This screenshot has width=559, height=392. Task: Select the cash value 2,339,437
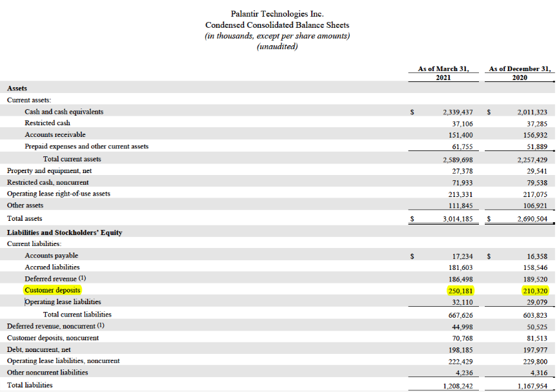coord(458,112)
